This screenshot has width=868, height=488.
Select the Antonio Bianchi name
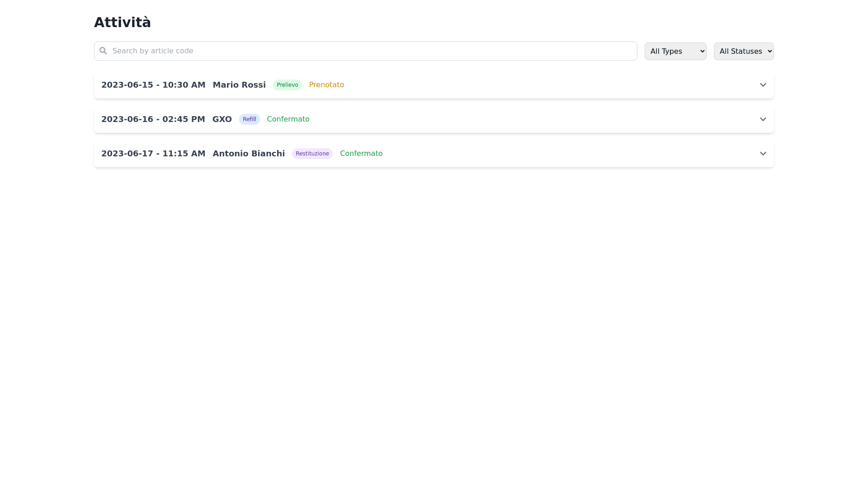[x=249, y=154]
